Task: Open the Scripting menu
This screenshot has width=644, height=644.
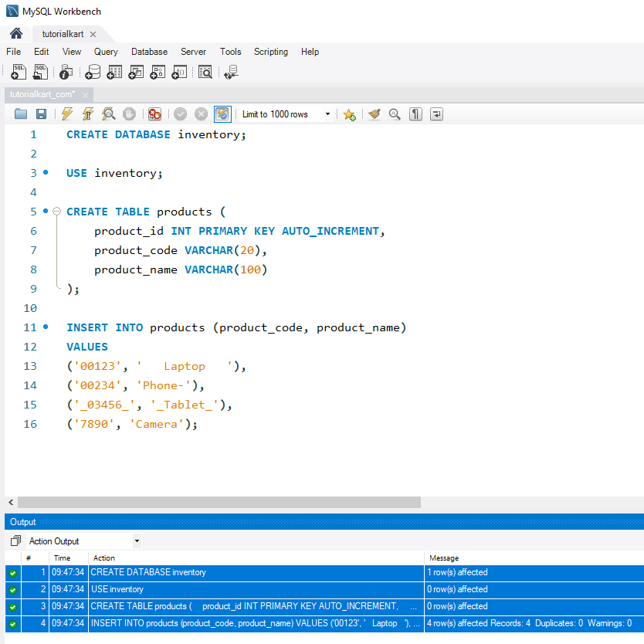Action: coord(271,52)
